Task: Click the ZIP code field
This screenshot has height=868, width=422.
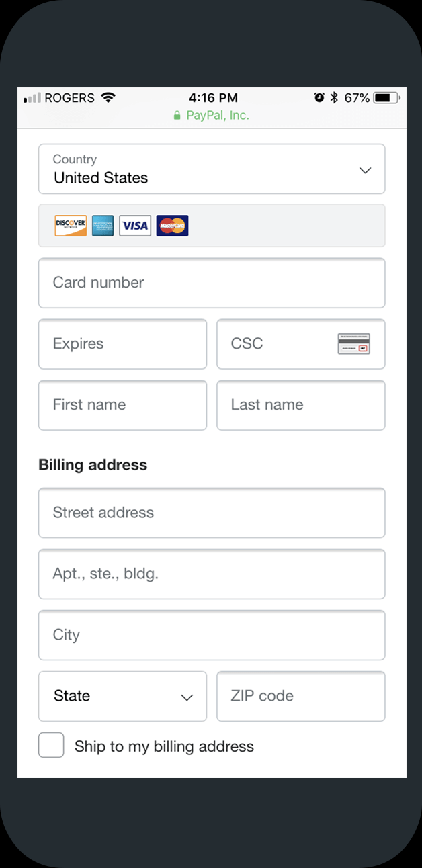Action: click(301, 696)
